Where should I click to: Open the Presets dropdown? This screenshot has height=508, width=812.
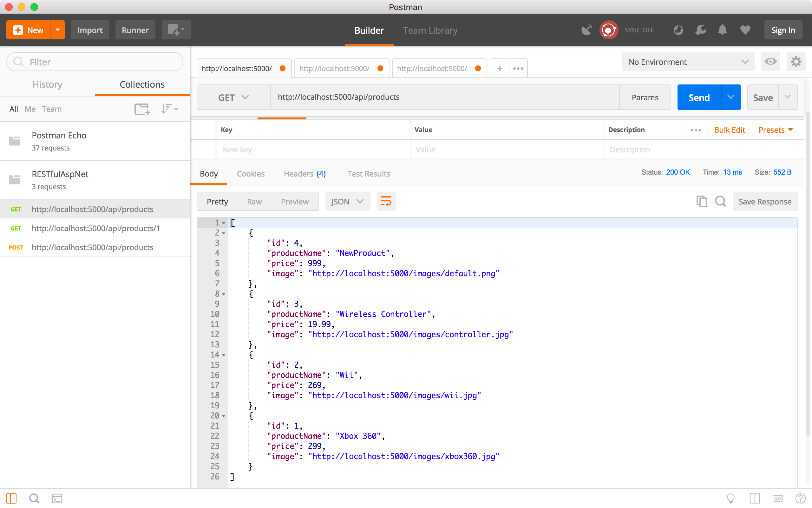pyautogui.click(x=776, y=130)
